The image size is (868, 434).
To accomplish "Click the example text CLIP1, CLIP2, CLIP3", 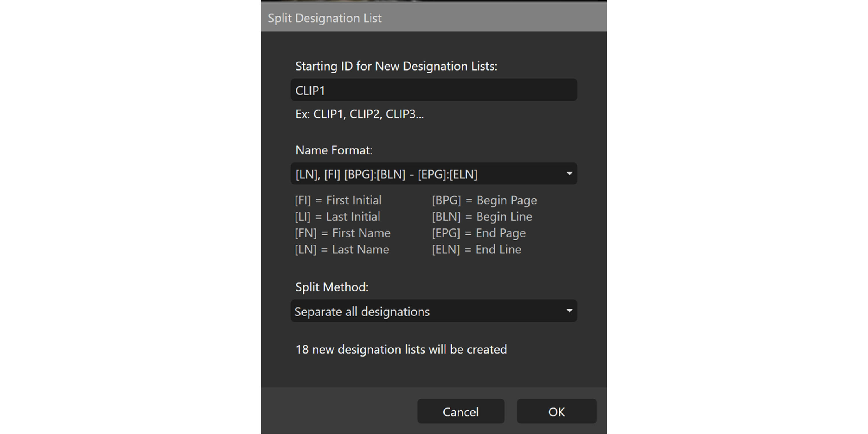I will point(359,114).
